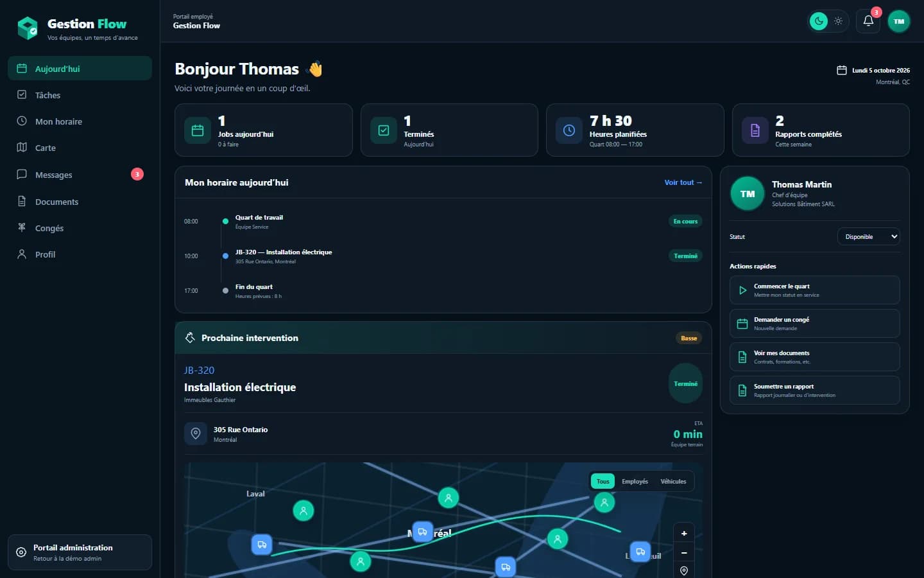This screenshot has width=924, height=578.
Task: Open Mon horaire page
Action: tap(80, 121)
